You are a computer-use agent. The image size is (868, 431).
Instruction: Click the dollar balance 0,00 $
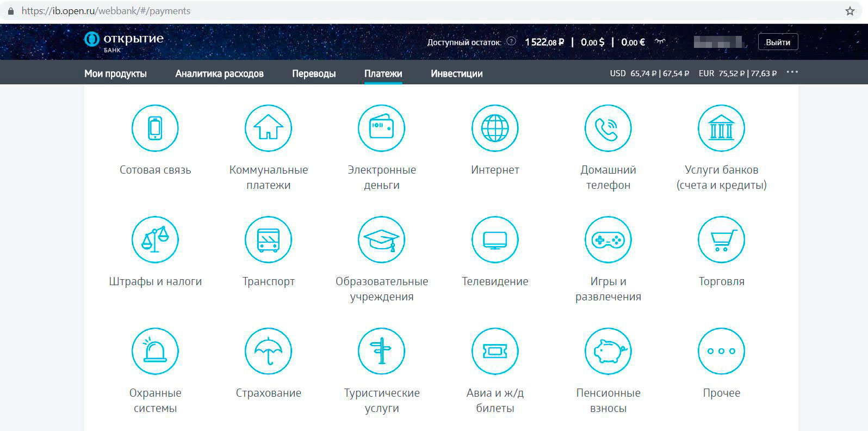click(592, 42)
